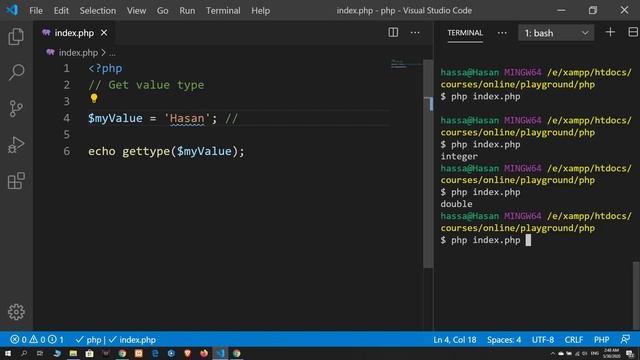Image resolution: width=640 pixels, height=360 pixels.
Task: Click 'gettype' on line 6
Action: point(146,151)
